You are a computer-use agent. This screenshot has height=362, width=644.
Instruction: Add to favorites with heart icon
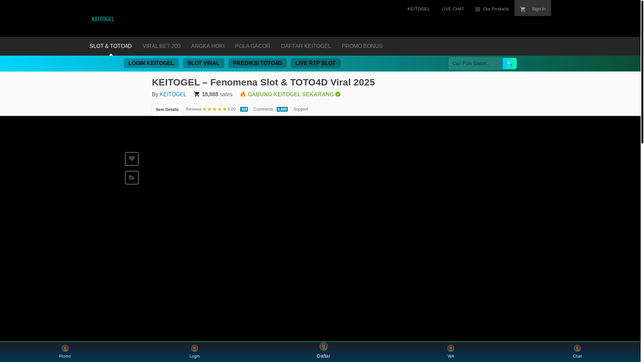[x=132, y=159]
